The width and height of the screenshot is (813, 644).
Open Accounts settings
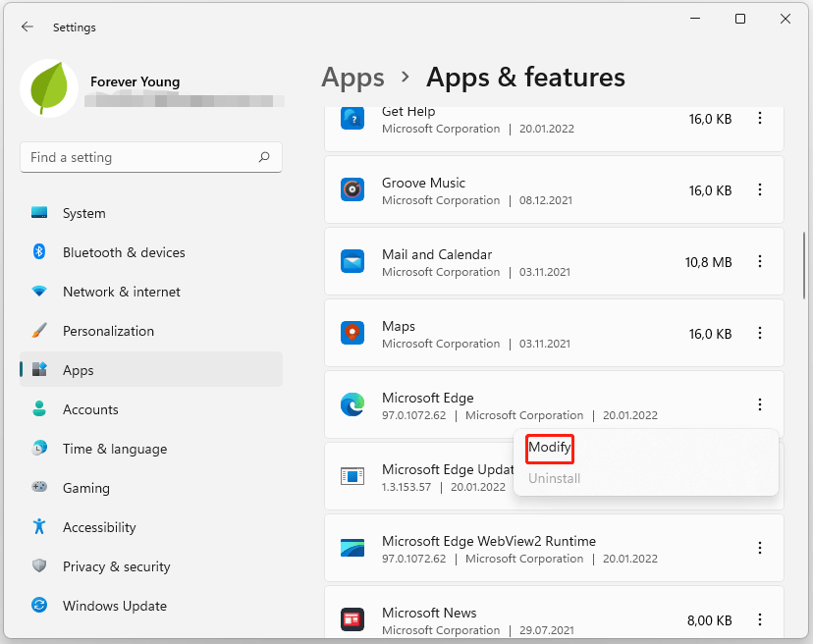151,409
